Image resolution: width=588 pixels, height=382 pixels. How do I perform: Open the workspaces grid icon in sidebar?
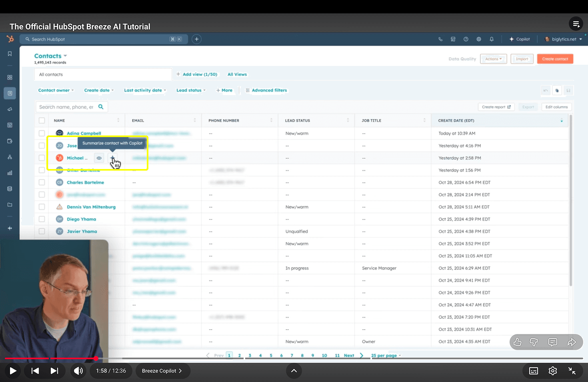point(10,78)
